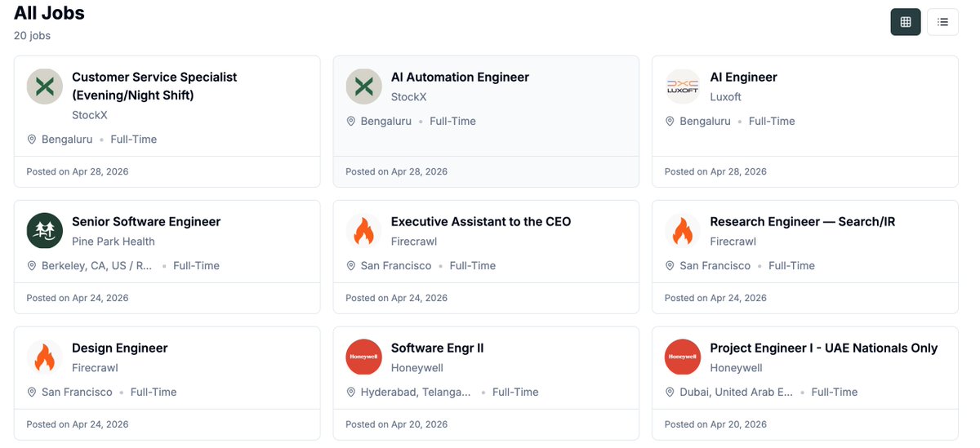Screen dimensions: 980x448
Task: Open the Software Engr II job
Action: click(438, 348)
